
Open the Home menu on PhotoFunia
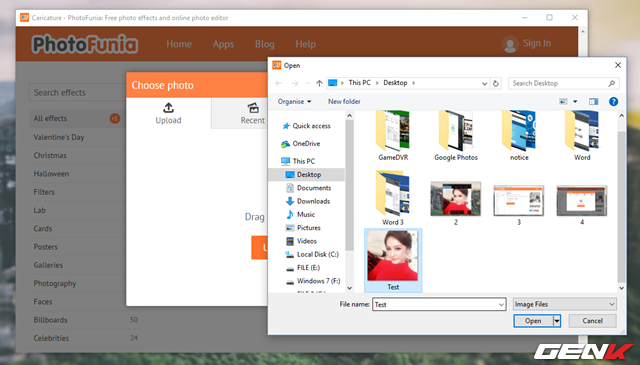pyautogui.click(x=179, y=44)
